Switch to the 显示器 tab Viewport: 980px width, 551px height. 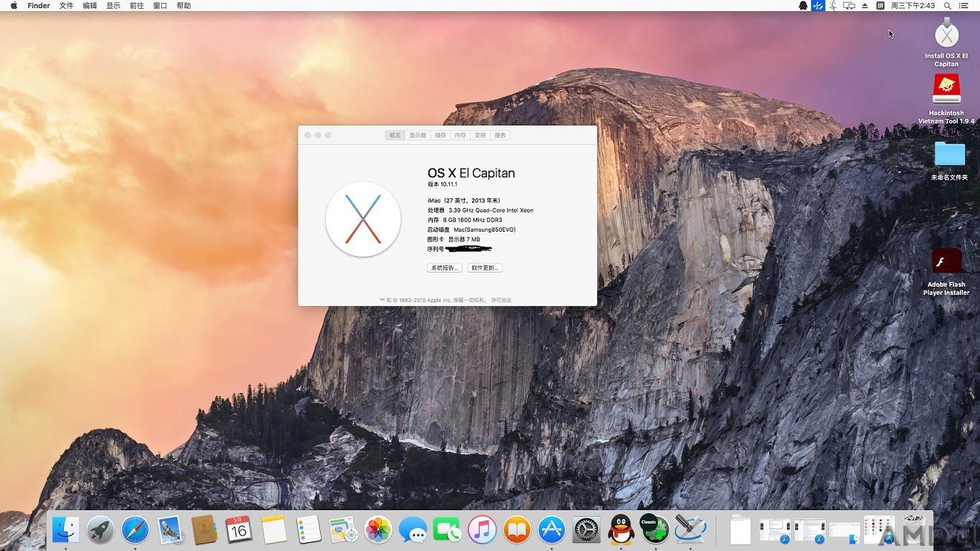pos(418,135)
